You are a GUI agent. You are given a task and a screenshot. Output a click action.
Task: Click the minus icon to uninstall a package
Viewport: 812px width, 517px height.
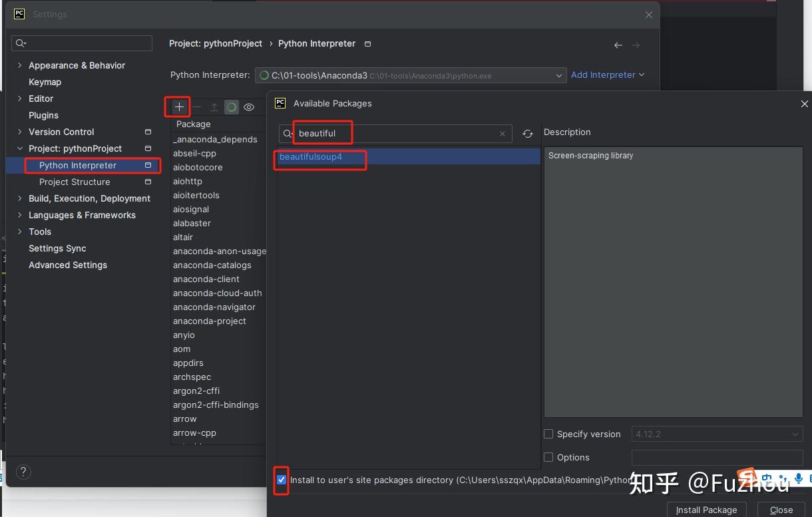pos(196,106)
